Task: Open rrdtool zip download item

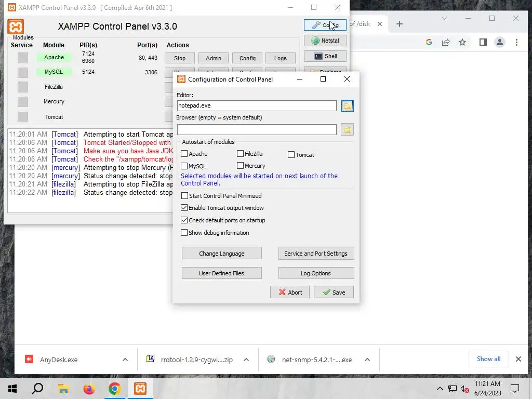Action: coord(197,360)
